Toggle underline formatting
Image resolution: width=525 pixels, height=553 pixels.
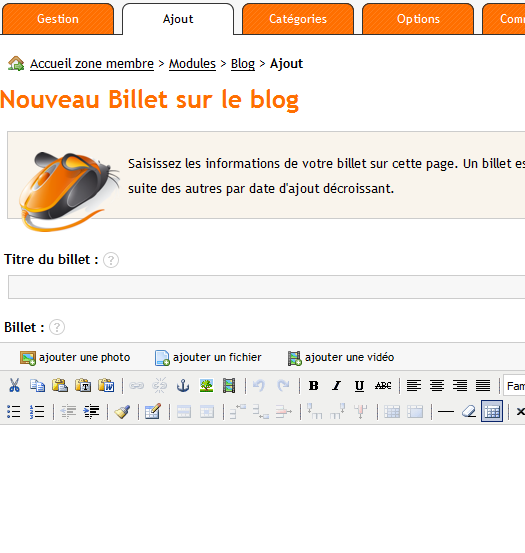(359, 386)
